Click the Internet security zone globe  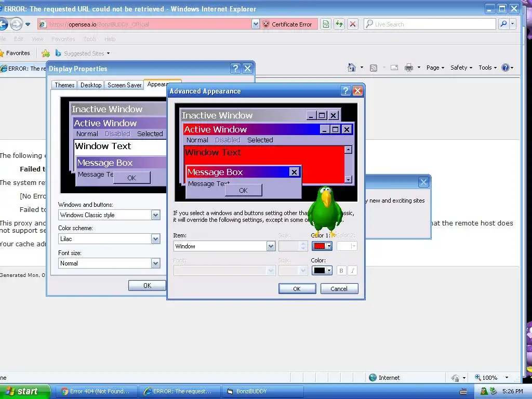click(373, 377)
